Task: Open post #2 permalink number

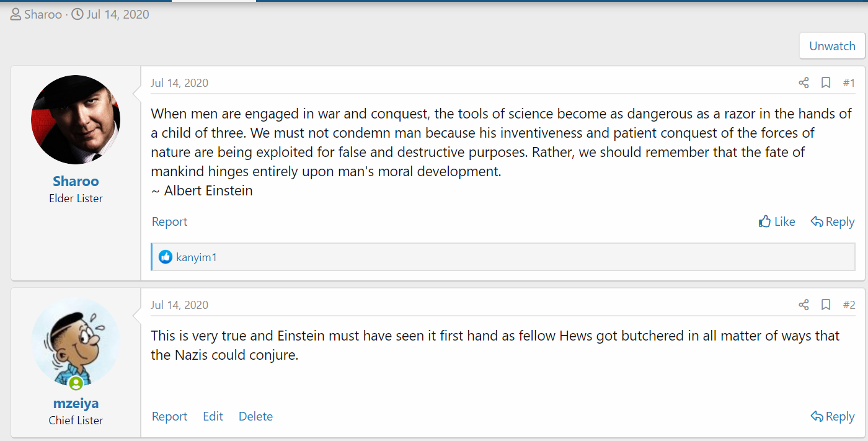Action: (849, 305)
